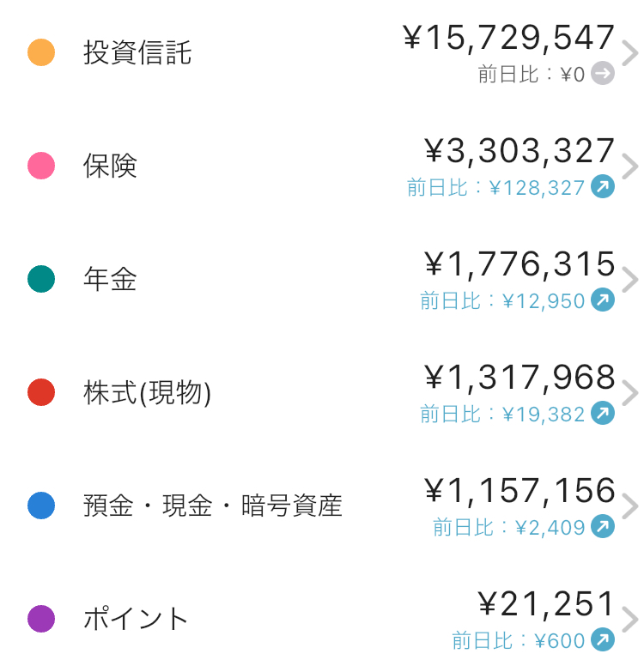Image resolution: width=644 pixels, height=666 pixels.
Task: Click the teal dot beside 年金
Action: 41,279
